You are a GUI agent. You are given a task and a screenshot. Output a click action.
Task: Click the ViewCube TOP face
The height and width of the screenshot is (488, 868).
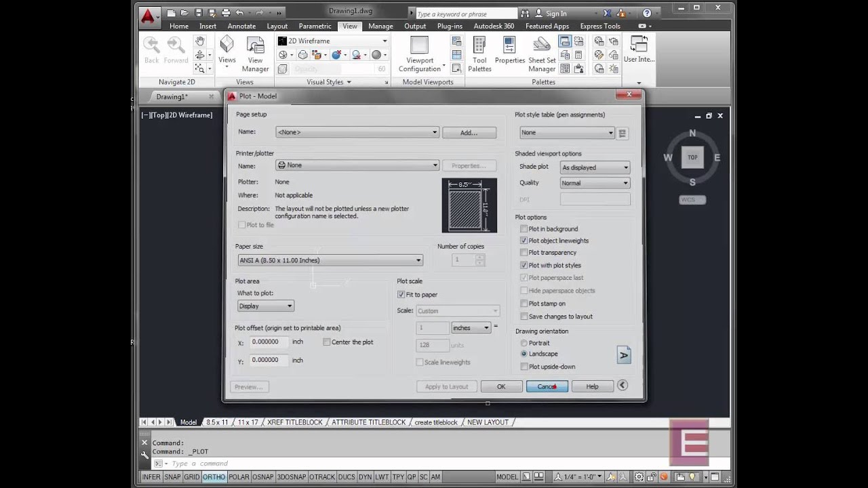tap(692, 157)
